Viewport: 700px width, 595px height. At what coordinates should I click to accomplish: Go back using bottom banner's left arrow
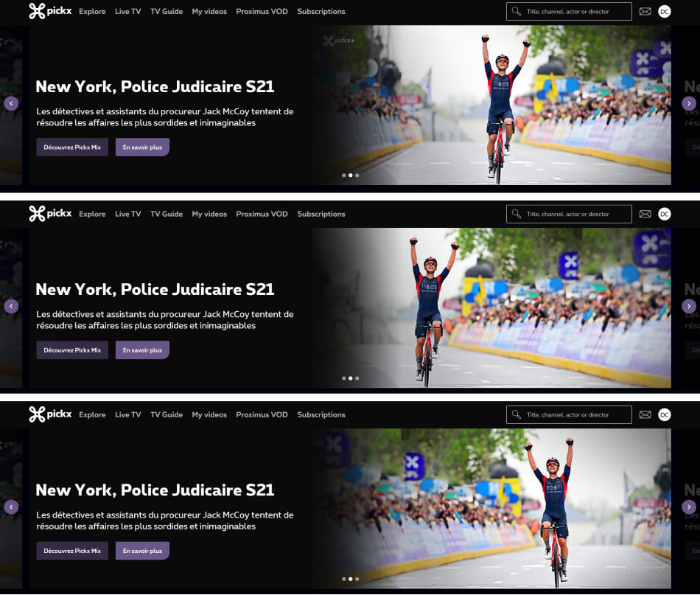click(x=11, y=507)
